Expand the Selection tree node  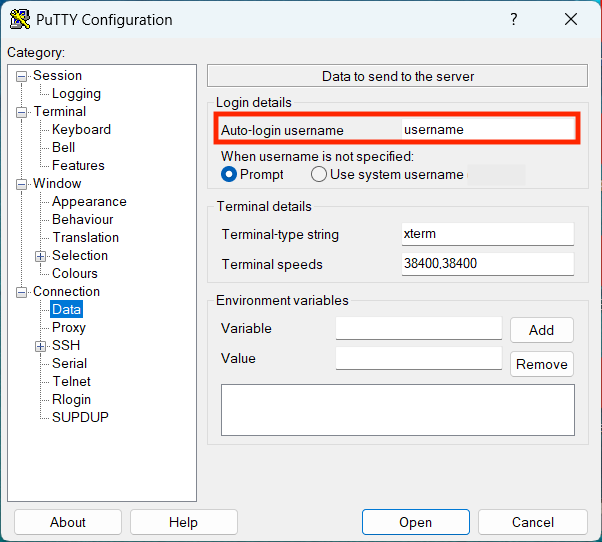pyautogui.click(x=40, y=256)
